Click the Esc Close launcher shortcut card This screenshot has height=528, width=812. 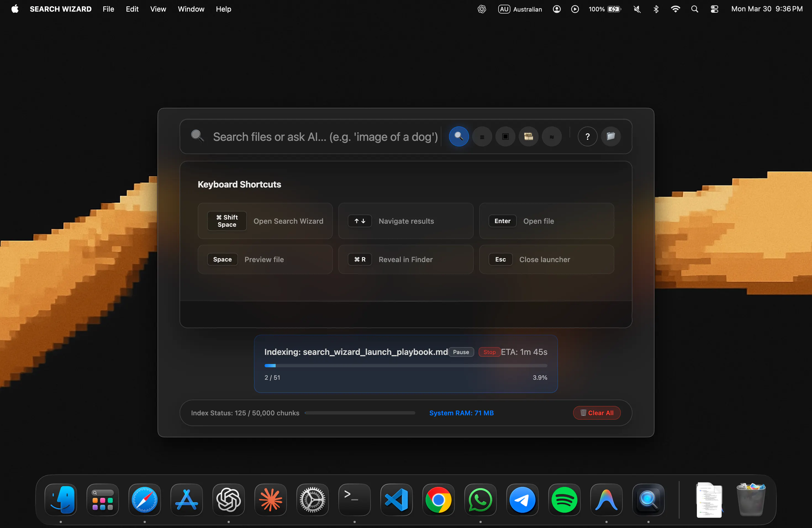pos(547,259)
